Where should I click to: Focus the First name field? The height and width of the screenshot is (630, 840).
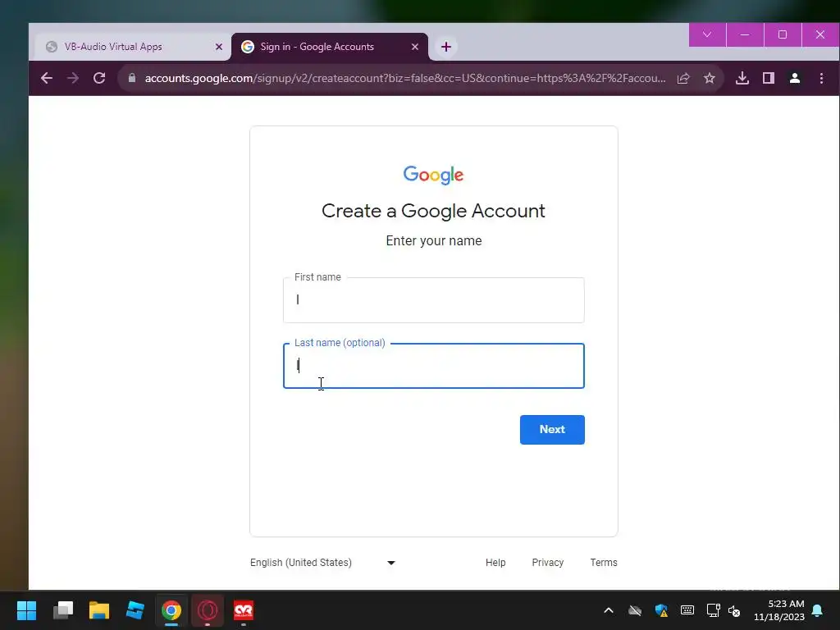click(433, 300)
